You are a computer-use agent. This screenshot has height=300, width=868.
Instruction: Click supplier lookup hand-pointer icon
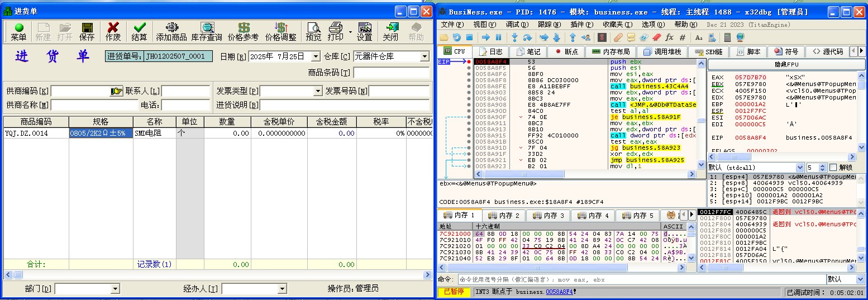coord(116,91)
